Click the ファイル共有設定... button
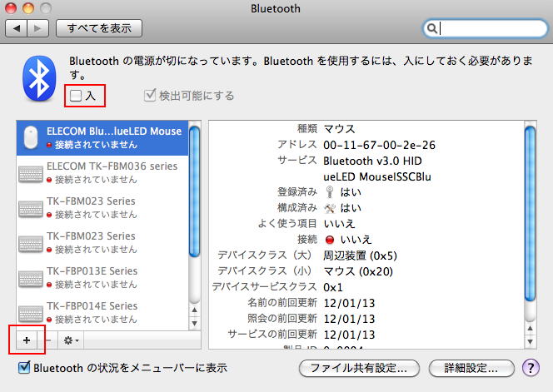The width and height of the screenshot is (553, 392). coord(359,368)
